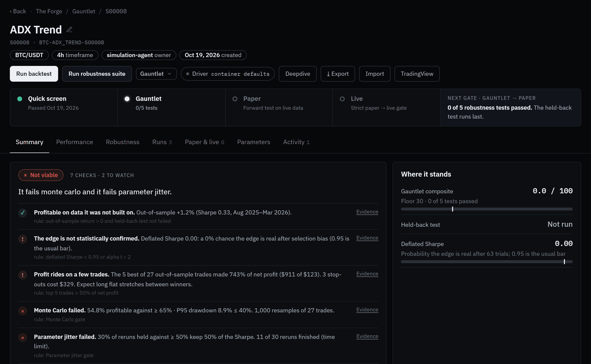Open the Activity tab
The width and height of the screenshot is (591, 364).
pyautogui.click(x=296, y=142)
